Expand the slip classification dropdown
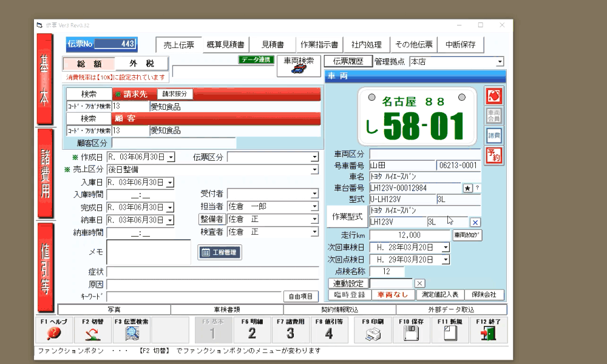 pyautogui.click(x=314, y=157)
